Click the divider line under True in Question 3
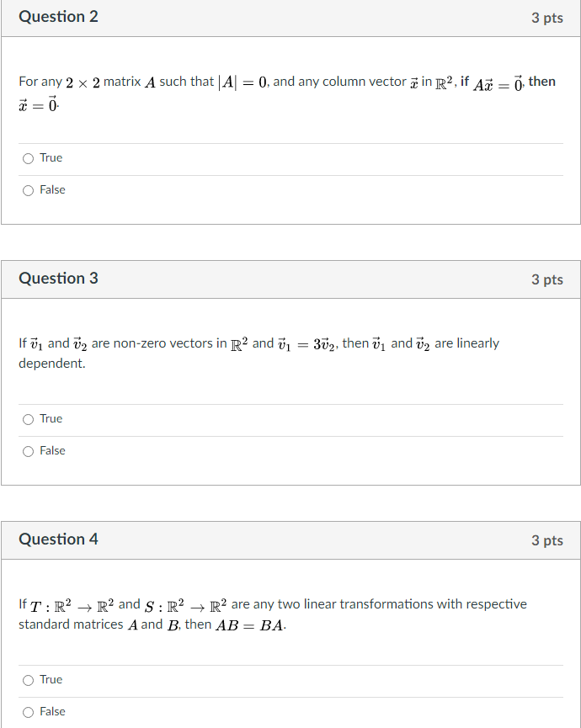 (290, 434)
